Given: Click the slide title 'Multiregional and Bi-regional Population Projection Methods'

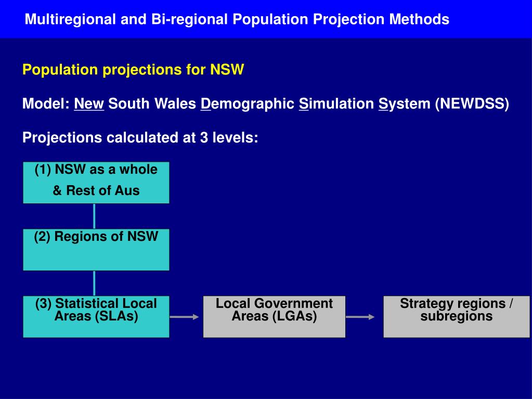Looking at the screenshot, I should click(x=237, y=19).
